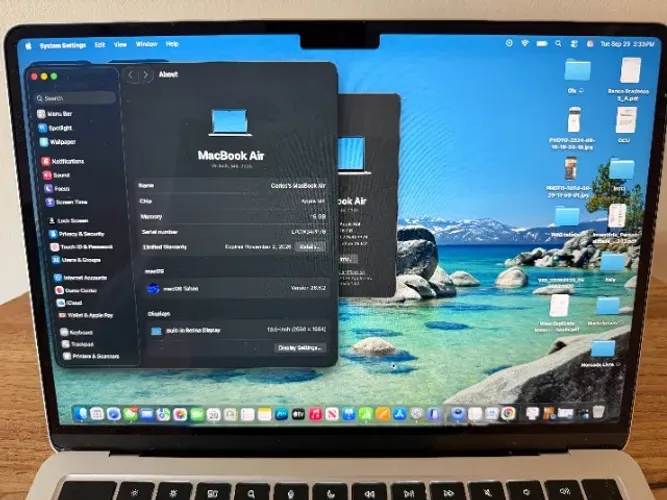Open the View menu

[x=120, y=44]
